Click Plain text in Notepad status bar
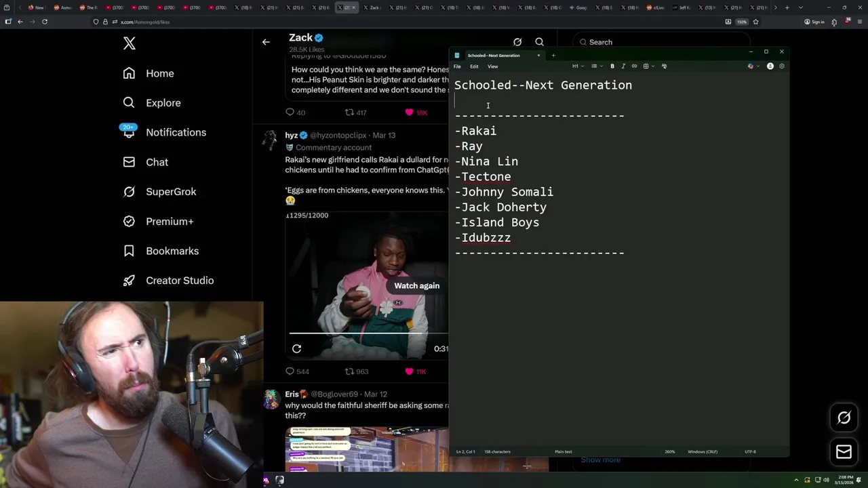Screen dimensions: 868x488 pyautogui.click(x=564, y=451)
